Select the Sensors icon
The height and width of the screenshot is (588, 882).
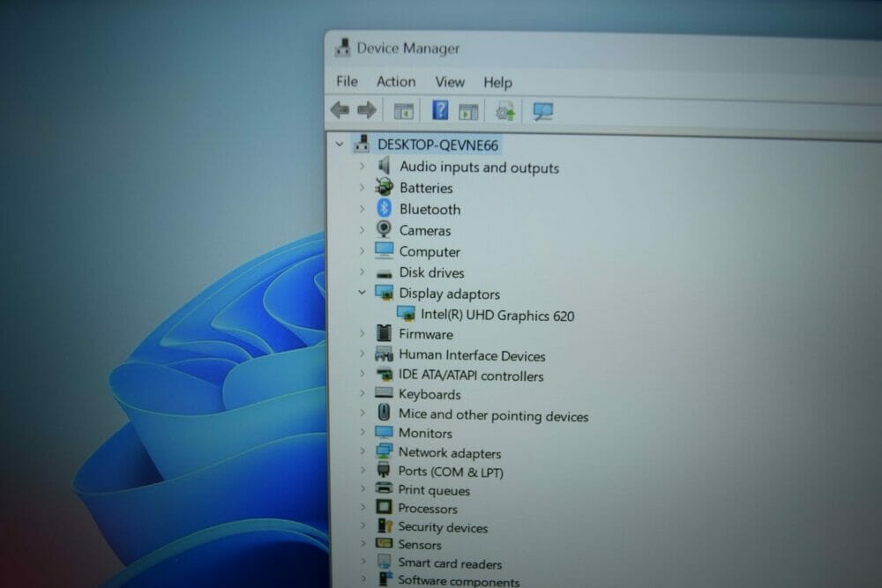click(385, 543)
